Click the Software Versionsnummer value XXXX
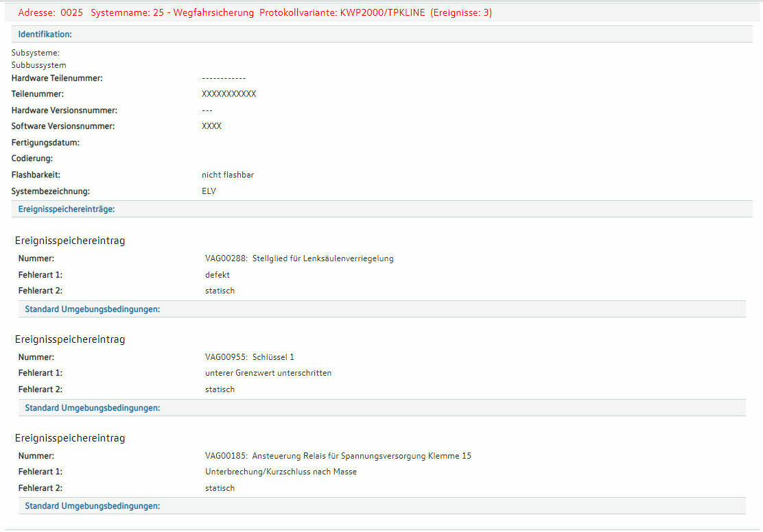The image size is (763, 532). click(x=211, y=126)
